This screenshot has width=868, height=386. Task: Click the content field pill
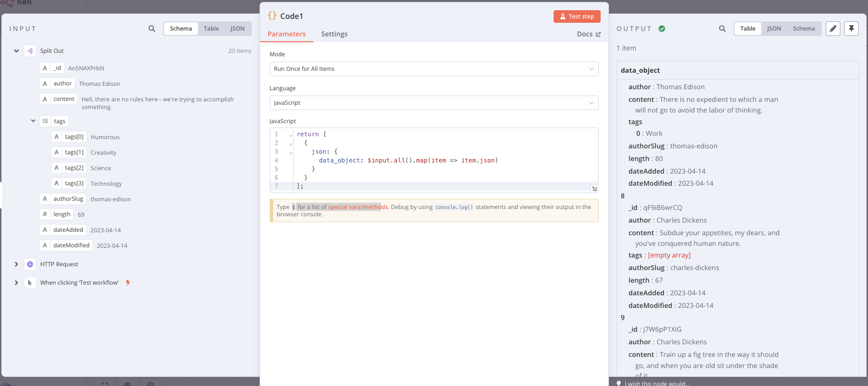point(58,99)
